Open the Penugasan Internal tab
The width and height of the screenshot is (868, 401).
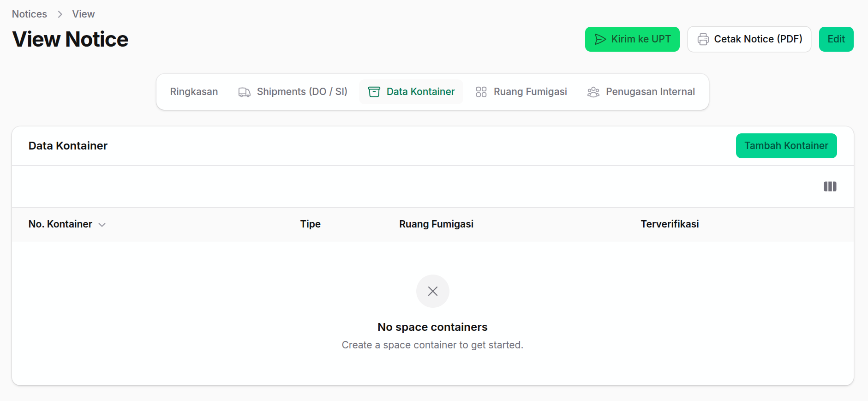[x=641, y=92]
